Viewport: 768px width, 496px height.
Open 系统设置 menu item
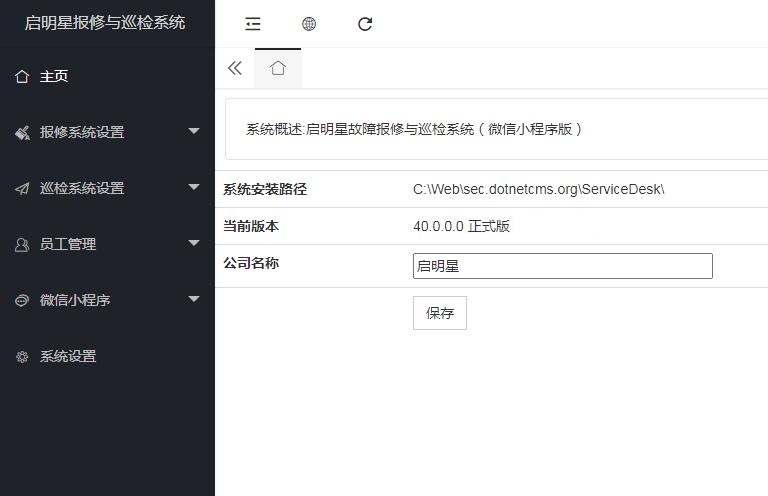click(x=68, y=356)
